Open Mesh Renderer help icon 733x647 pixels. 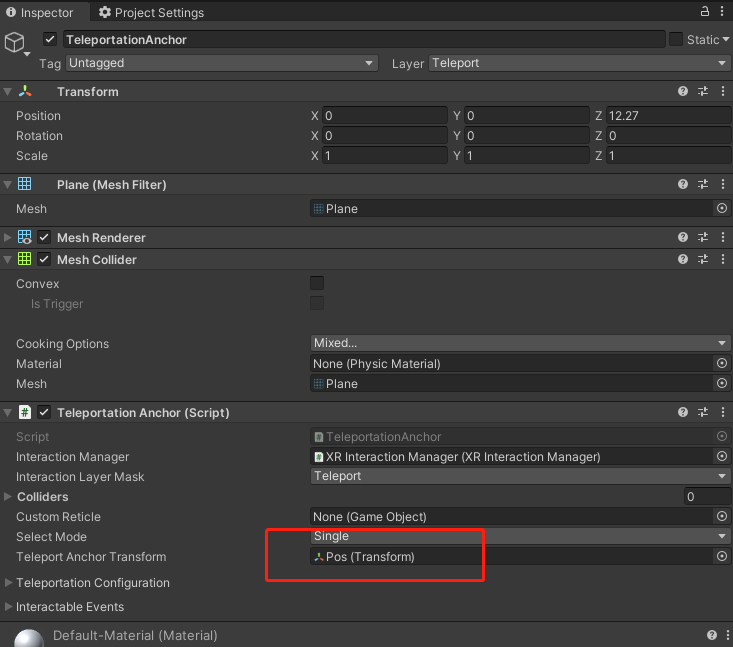683,237
